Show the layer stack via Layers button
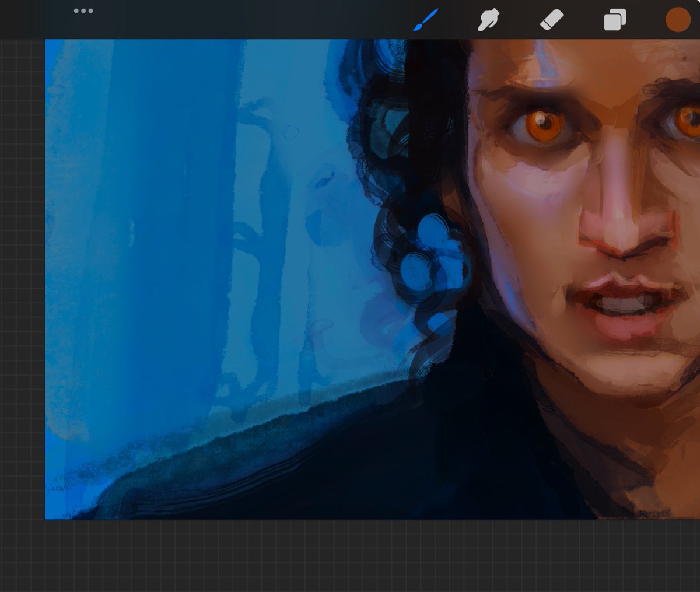Viewport: 700px width, 592px height. pos(614,19)
